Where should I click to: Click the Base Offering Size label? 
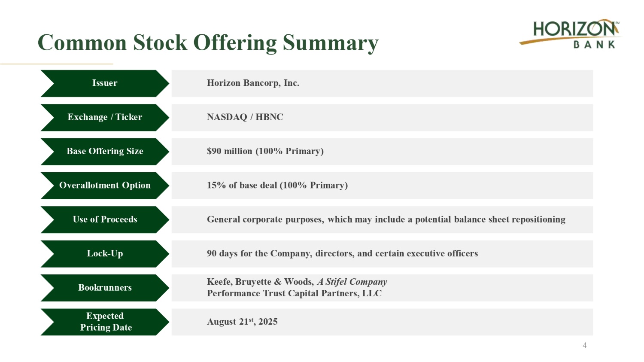click(x=105, y=151)
